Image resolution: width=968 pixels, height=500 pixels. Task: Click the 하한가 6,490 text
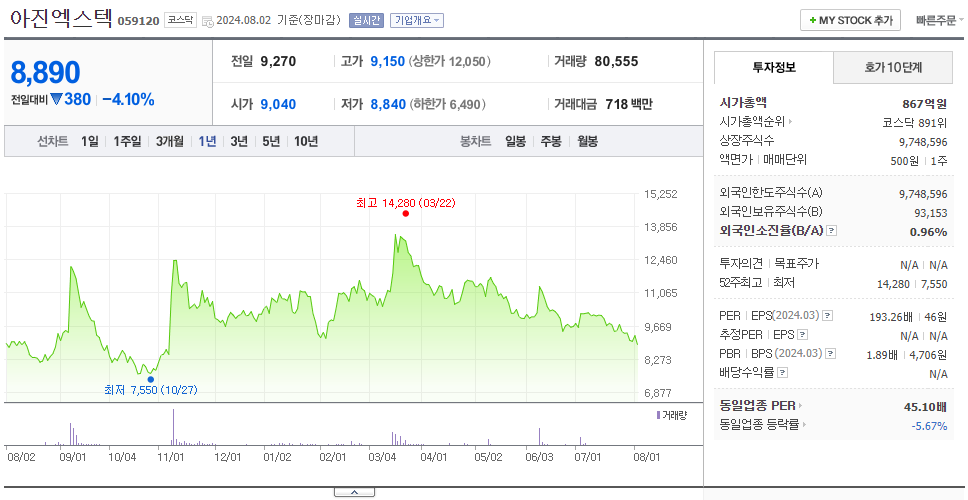coord(447,104)
